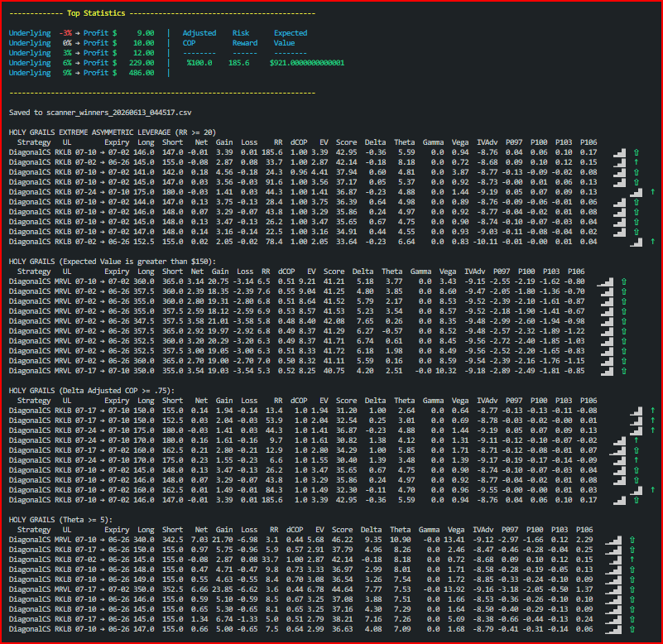Click the up-arrow on RKLB 152.5 155.0 row

pos(653,242)
